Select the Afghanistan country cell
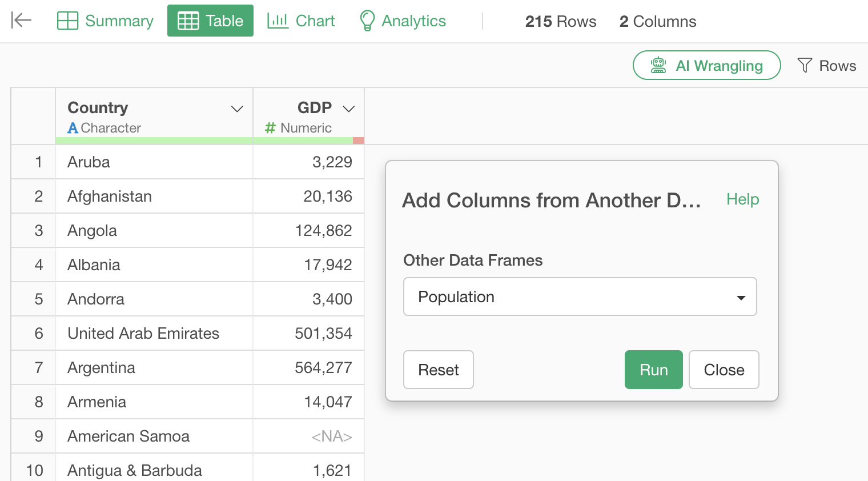The image size is (868, 481). coord(110,197)
